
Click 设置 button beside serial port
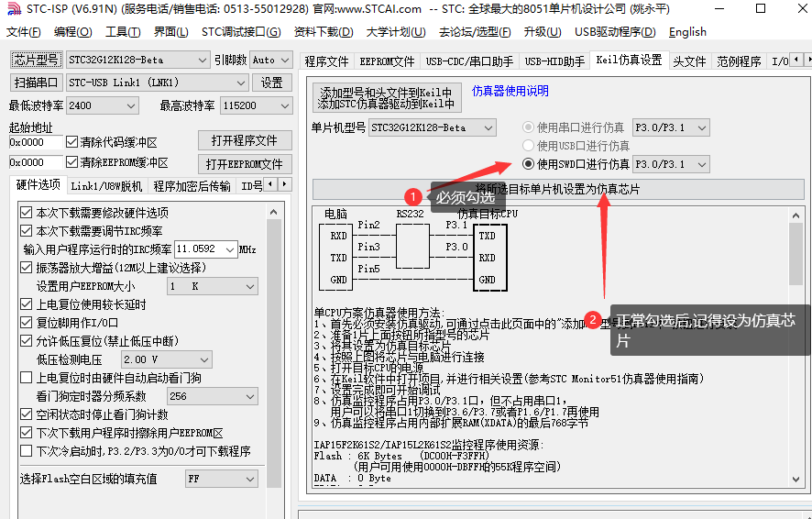[x=272, y=83]
